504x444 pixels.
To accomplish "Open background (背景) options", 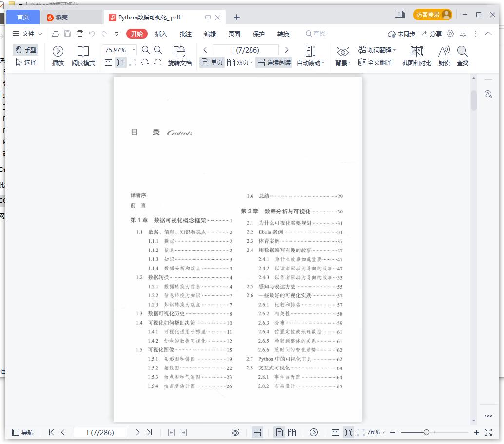I will (x=343, y=56).
